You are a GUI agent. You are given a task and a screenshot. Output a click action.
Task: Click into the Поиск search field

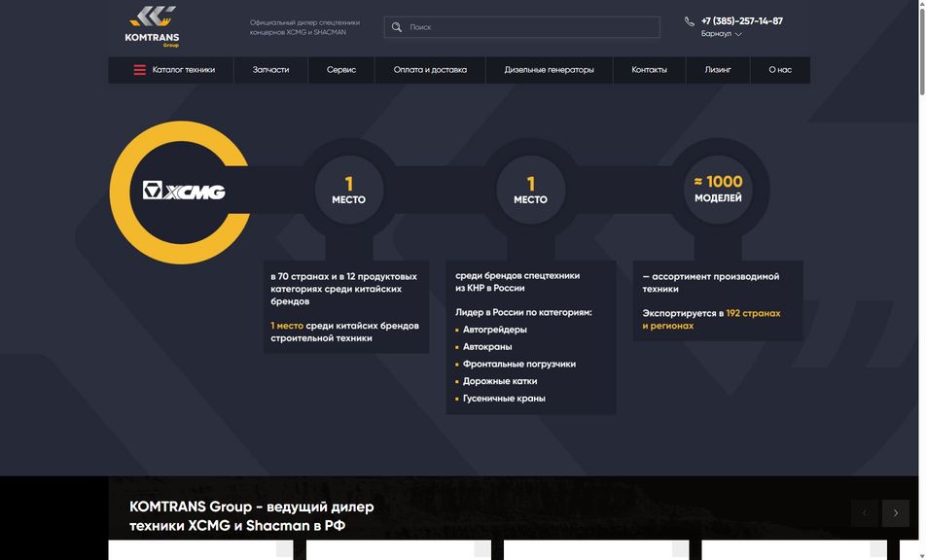click(522, 27)
